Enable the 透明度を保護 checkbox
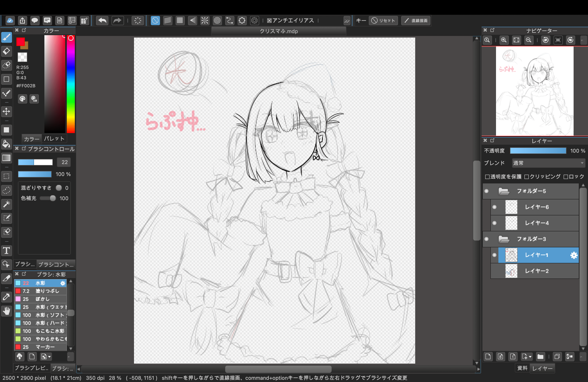Image resolution: width=588 pixels, height=382 pixels. click(x=487, y=177)
